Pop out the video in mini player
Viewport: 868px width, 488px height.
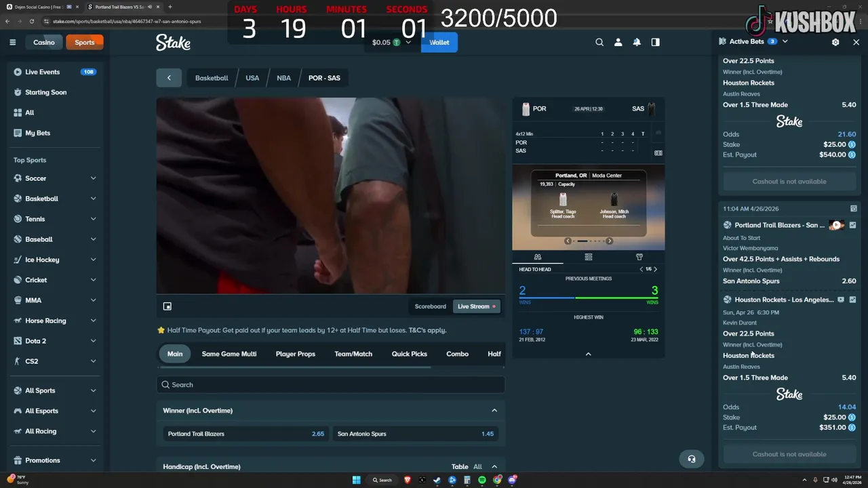tap(167, 306)
